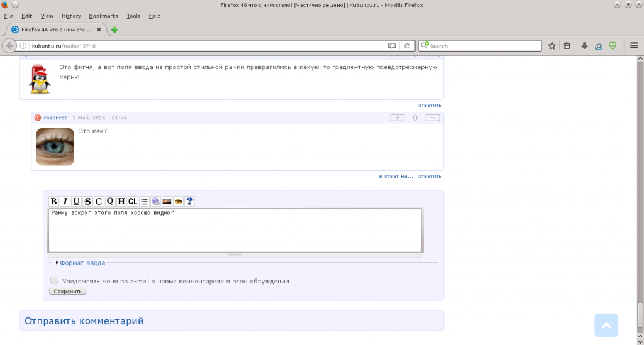The height and width of the screenshot is (345, 644).
Task: Open the search engine dropdown in search box
Action: click(x=425, y=45)
